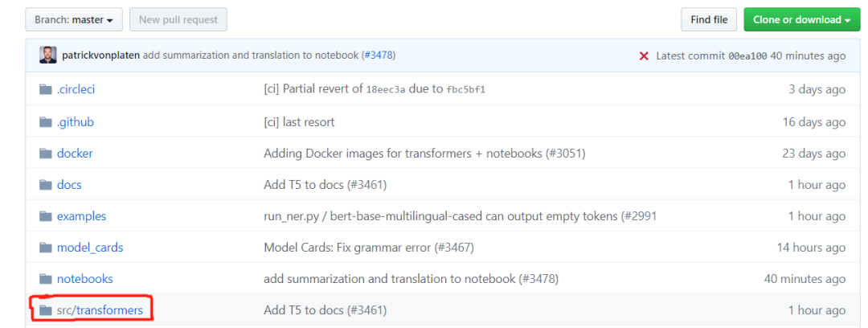This screenshot has width=868, height=328.
Task: Open patrickvonplaten's avatar thumbnail
Action: coord(47,55)
